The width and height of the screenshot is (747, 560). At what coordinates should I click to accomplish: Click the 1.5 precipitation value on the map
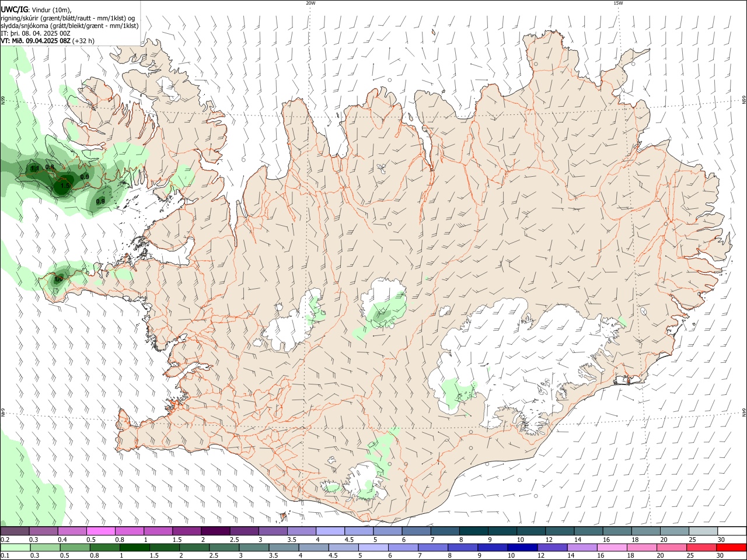65,186
